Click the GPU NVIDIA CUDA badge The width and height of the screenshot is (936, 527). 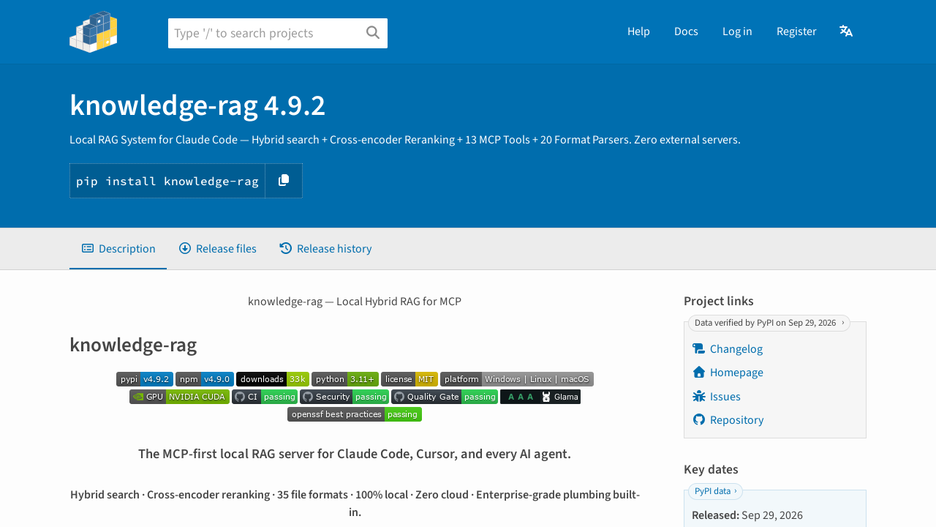179,396
